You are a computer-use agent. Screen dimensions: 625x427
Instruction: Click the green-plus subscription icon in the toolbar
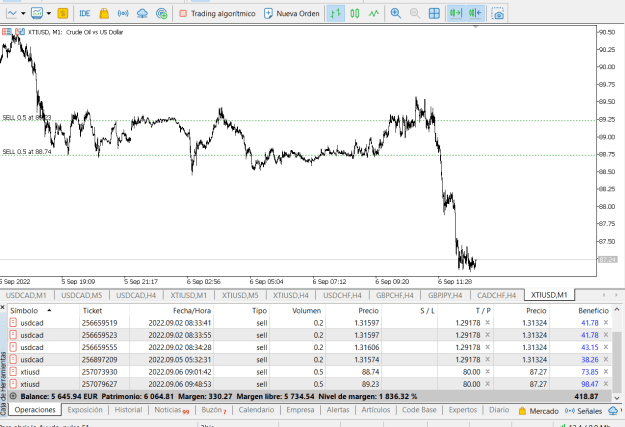(161, 14)
